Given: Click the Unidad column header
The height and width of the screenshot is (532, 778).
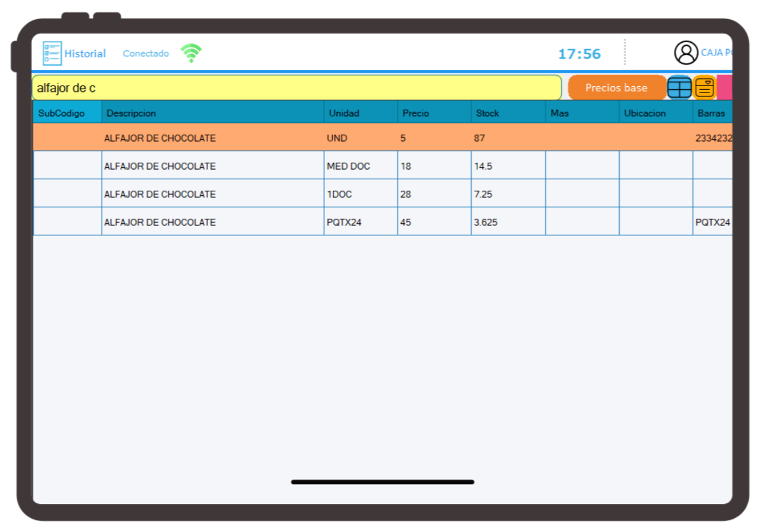Looking at the screenshot, I should pyautogui.click(x=361, y=113).
